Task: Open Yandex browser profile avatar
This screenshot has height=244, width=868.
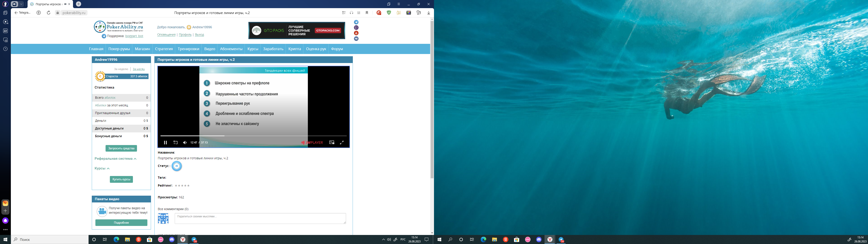Action: 5,4
